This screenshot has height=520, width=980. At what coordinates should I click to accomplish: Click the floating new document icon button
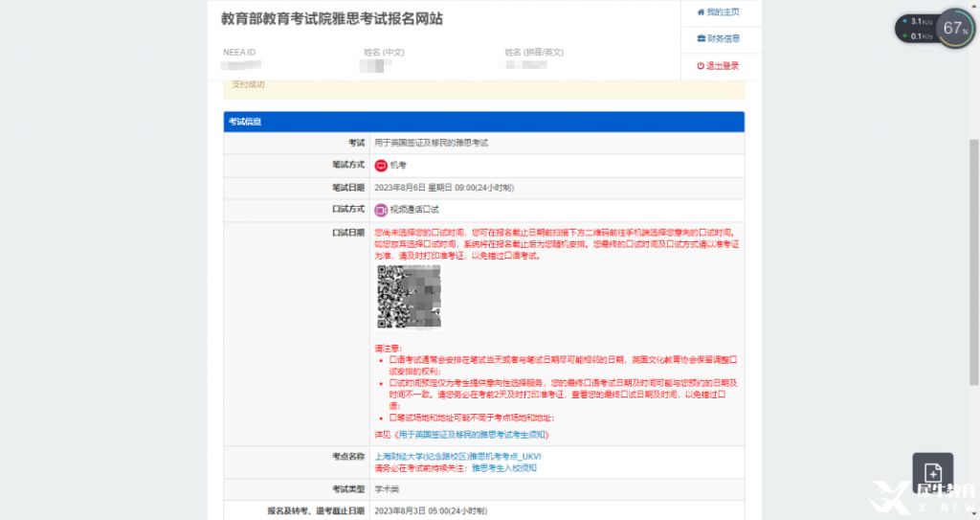point(932,473)
